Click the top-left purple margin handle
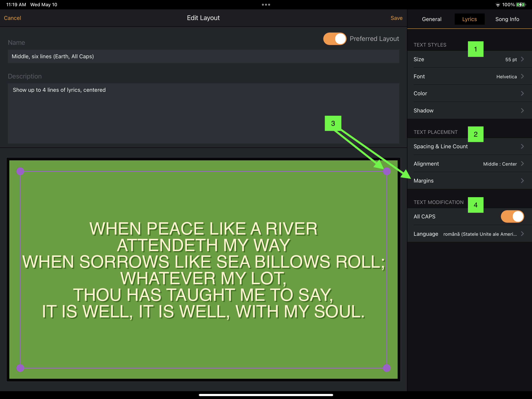 click(x=20, y=171)
